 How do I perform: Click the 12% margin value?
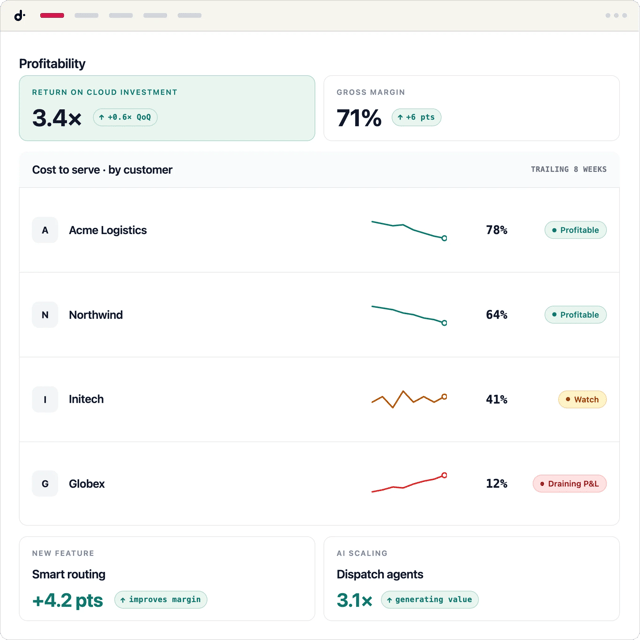(x=496, y=484)
